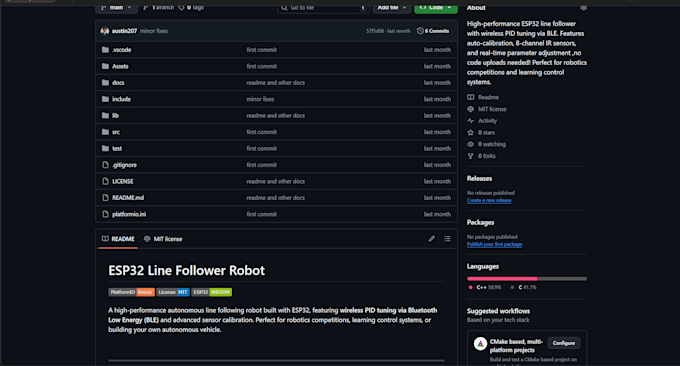680x366 pixels.
Task: Switch to the MIT license tab
Action: [x=163, y=239]
